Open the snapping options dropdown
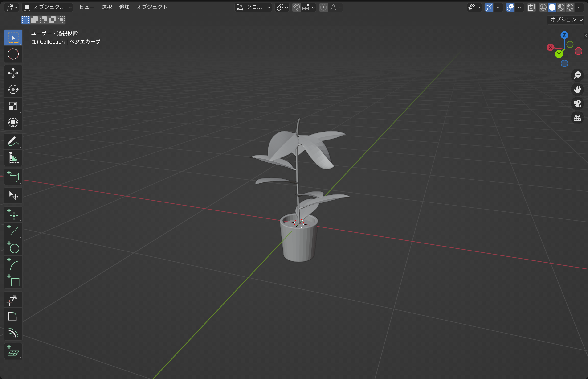Screen dimensions: 588x379 (x=309, y=7)
